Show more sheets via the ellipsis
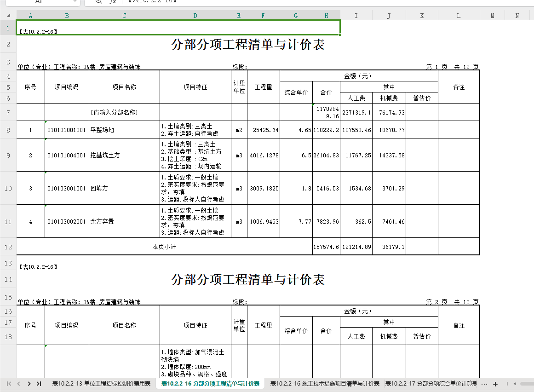 click(x=484, y=384)
